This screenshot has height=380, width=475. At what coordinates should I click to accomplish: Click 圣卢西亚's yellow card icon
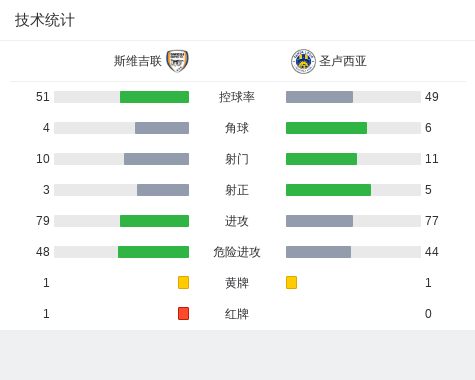tap(291, 282)
